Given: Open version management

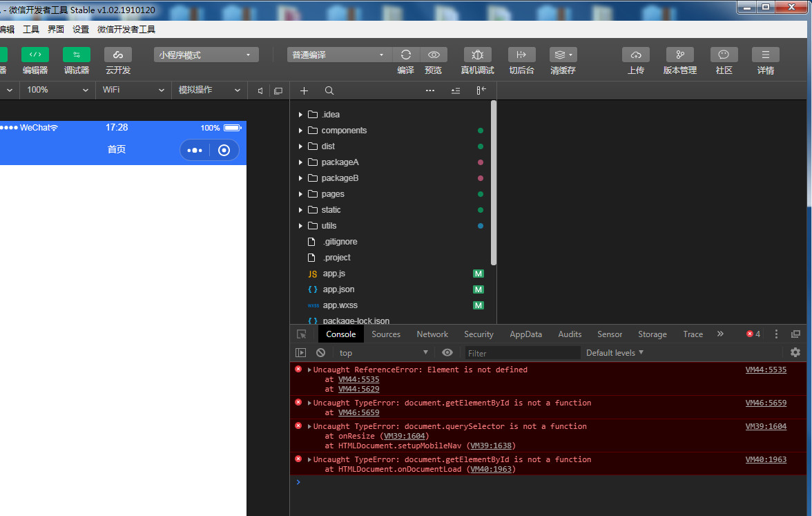Looking at the screenshot, I should 680,55.
